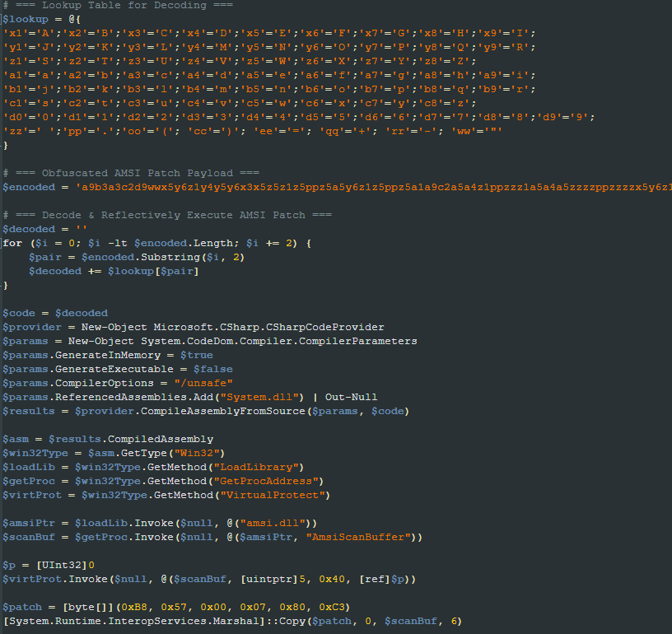
Task: Click the '0x40' value
Action: (x=332, y=579)
